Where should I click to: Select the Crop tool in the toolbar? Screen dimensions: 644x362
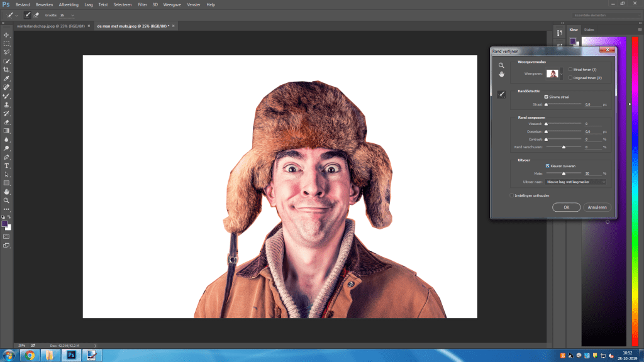pyautogui.click(x=6, y=70)
